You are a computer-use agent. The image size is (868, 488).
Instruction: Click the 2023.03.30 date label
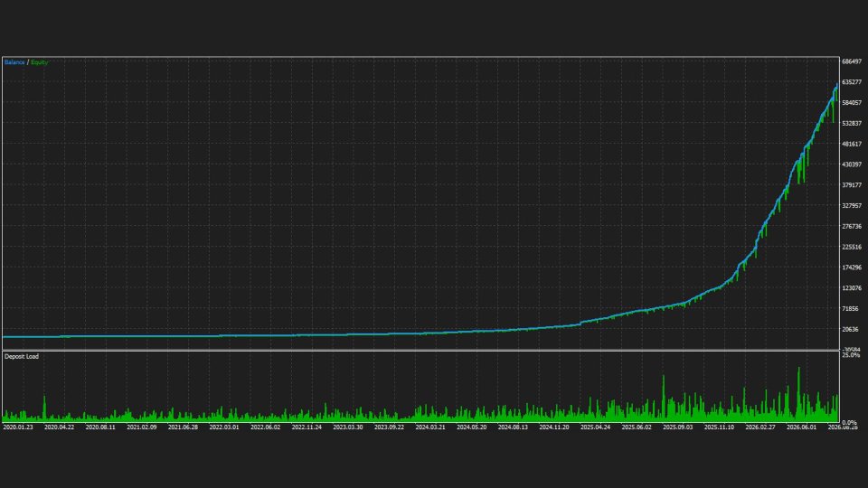(347, 427)
